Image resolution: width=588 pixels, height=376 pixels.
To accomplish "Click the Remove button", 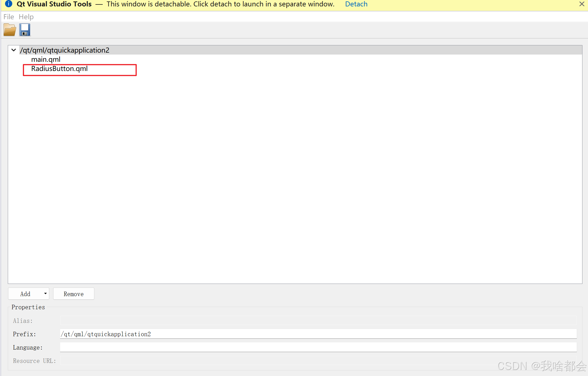I will click(x=74, y=294).
